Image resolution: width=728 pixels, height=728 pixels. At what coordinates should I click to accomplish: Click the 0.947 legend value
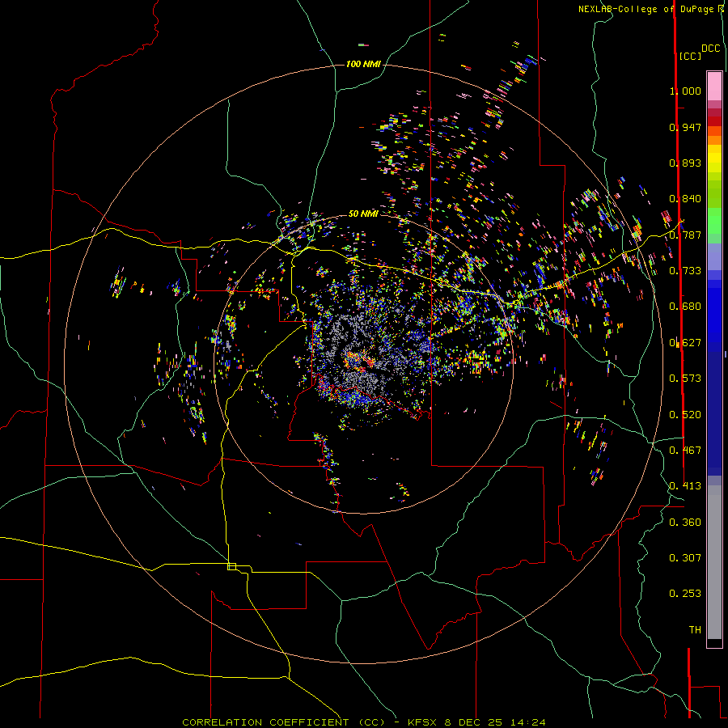coord(685,127)
